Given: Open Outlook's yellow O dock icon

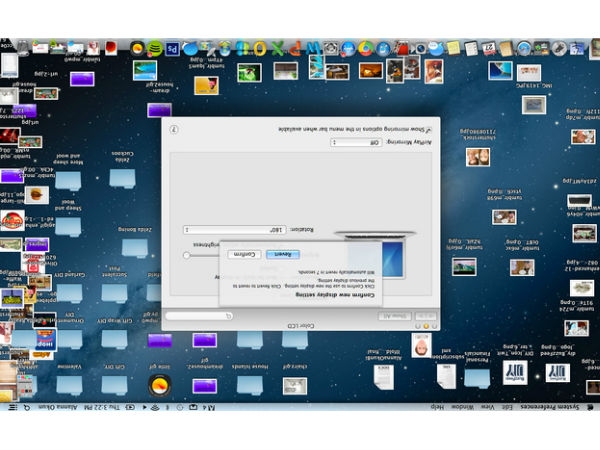Looking at the screenshot, I should [260, 49].
